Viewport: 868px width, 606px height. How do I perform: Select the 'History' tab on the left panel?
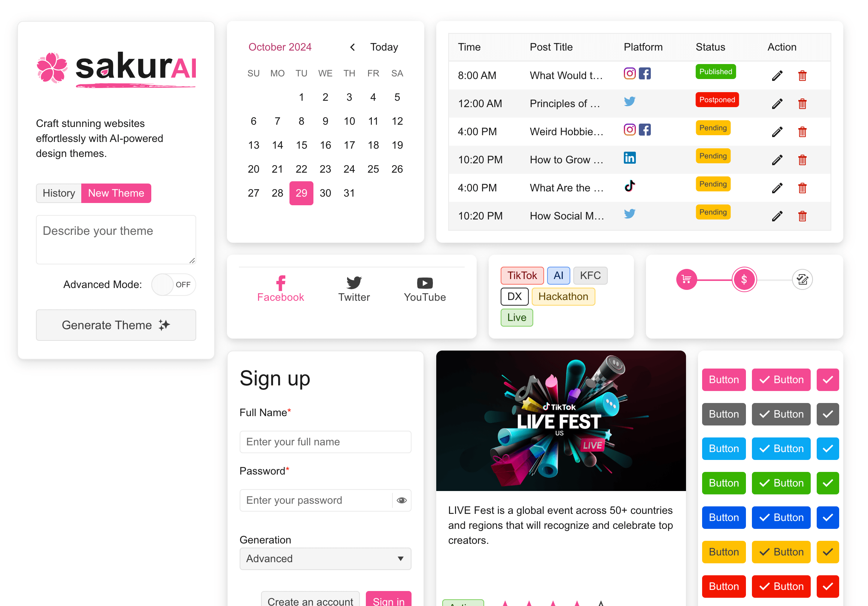click(59, 193)
